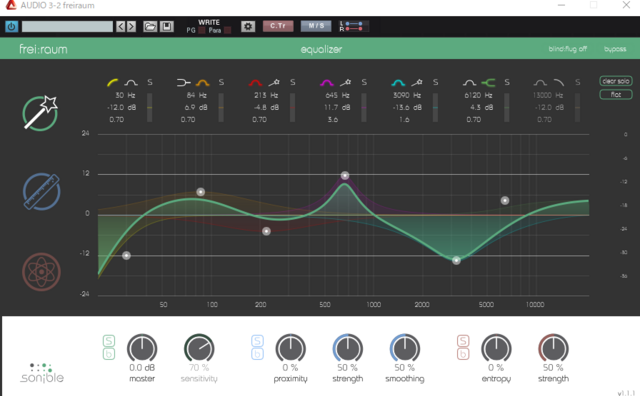640x396 pixels.
Task: Click the 84 Hz node on the EQ curve
Action: pyautogui.click(x=200, y=192)
